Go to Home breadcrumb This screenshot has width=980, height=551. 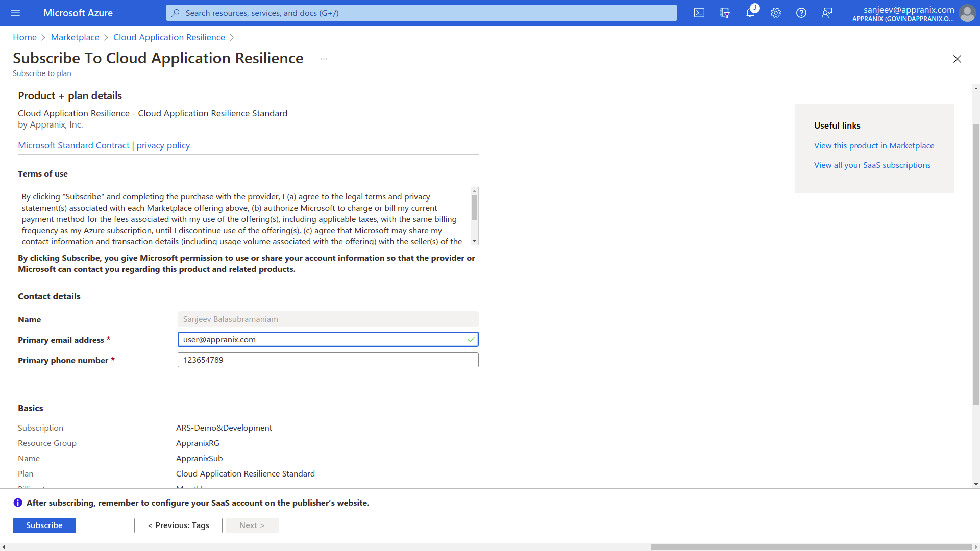pos(24,37)
